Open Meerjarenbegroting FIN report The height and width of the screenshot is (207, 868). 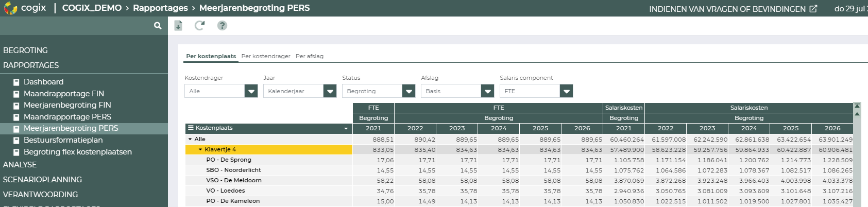click(x=67, y=105)
